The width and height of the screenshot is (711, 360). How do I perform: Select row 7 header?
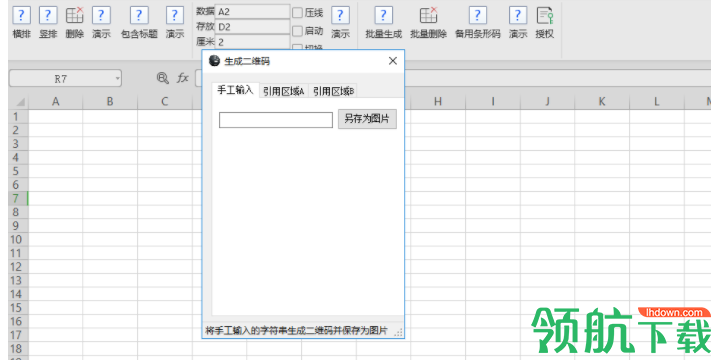pyautogui.click(x=18, y=198)
